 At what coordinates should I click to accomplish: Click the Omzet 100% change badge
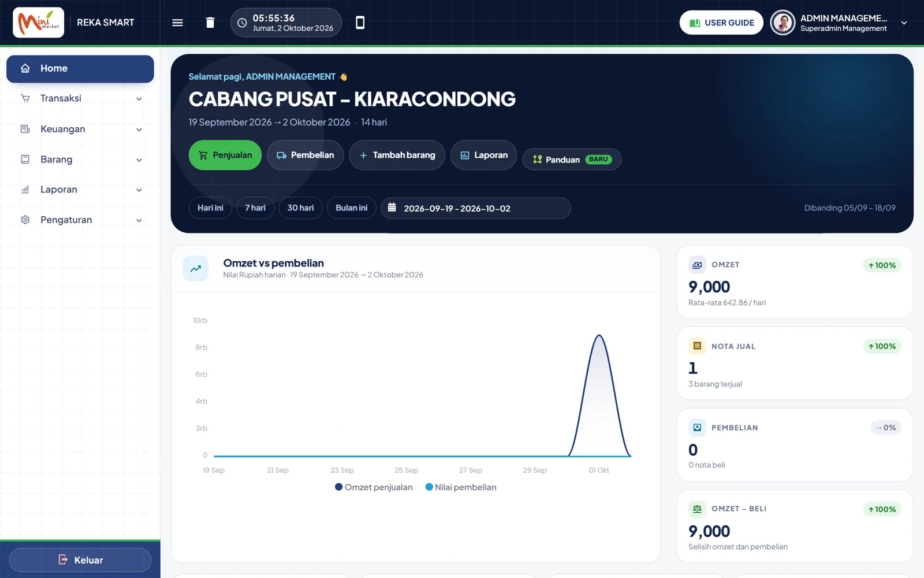click(x=882, y=265)
